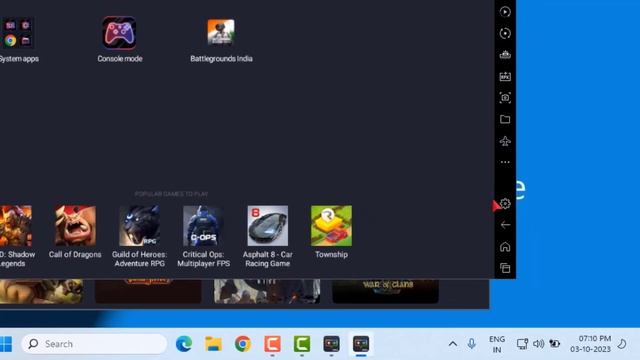Go to emulator home screen
The width and height of the screenshot is (640, 360).
(505, 247)
